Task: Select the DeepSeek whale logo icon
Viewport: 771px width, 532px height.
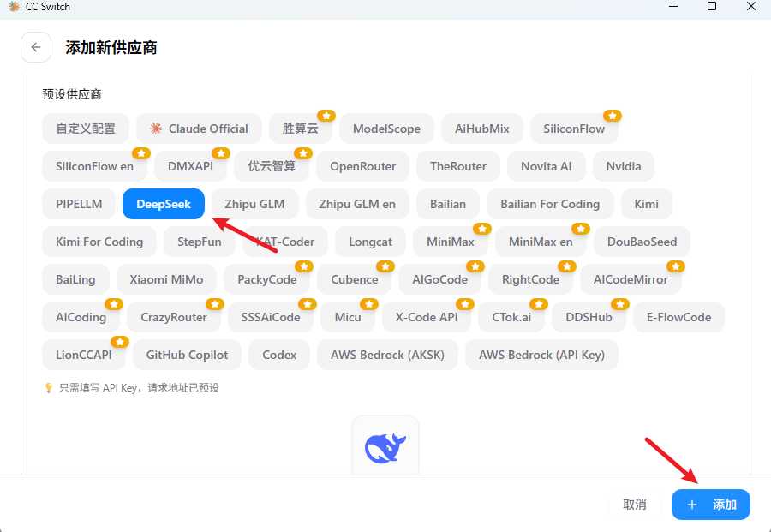Action: (385, 447)
